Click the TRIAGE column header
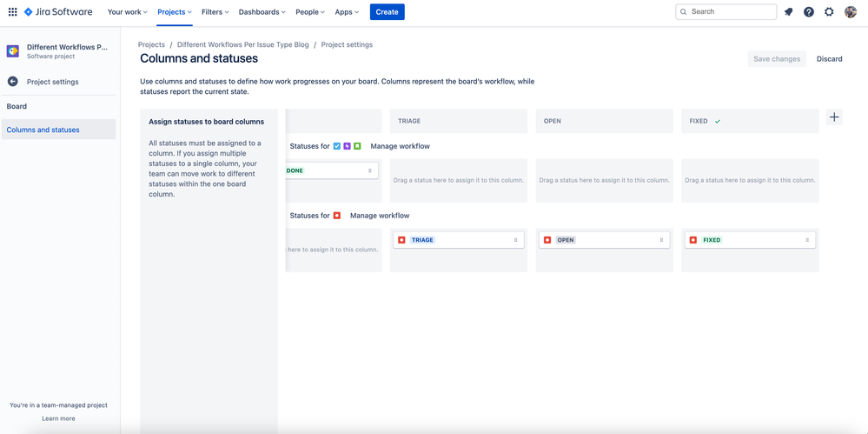This screenshot has height=434, width=868. tap(459, 121)
